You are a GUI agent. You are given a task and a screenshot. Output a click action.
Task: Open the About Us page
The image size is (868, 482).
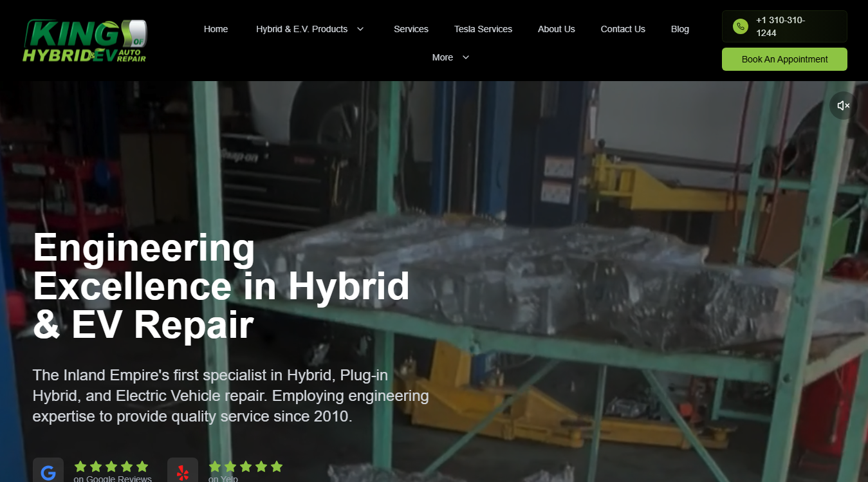click(x=557, y=29)
